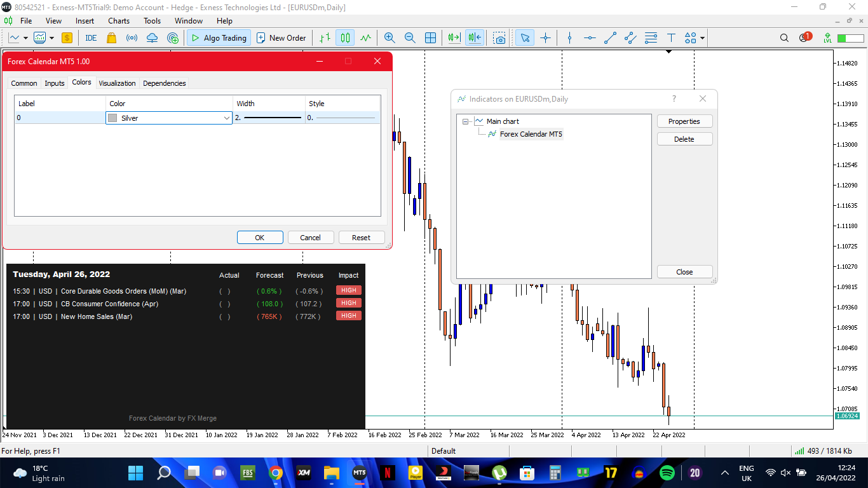Image resolution: width=868 pixels, height=488 pixels.
Task: Select the equidistant channel tool
Action: pos(630,37)
